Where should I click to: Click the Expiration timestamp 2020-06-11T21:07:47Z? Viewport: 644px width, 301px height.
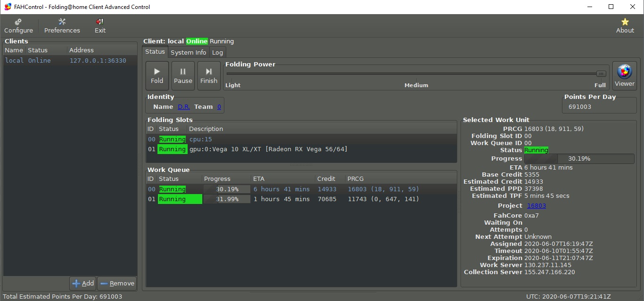click(559, 258)
